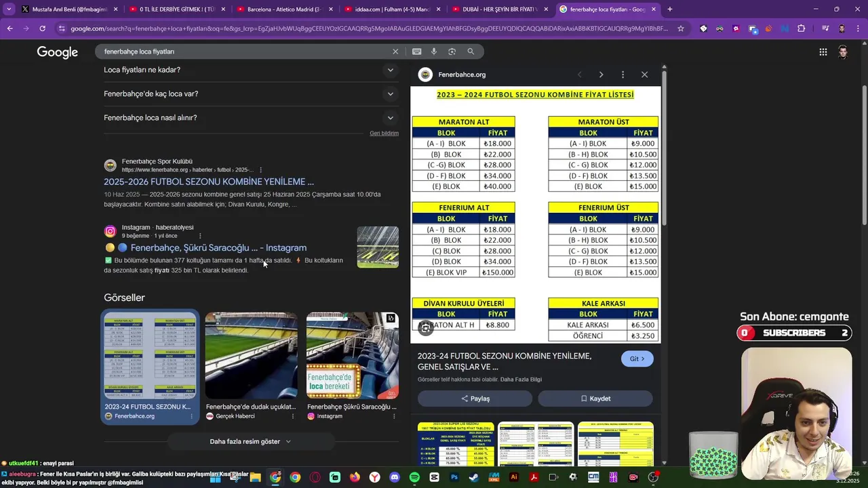Screen dimensions: 868x488
Task: Open more options for 2023-24 FUTBOL SEZONU image
Action: [x=192, y=416]
